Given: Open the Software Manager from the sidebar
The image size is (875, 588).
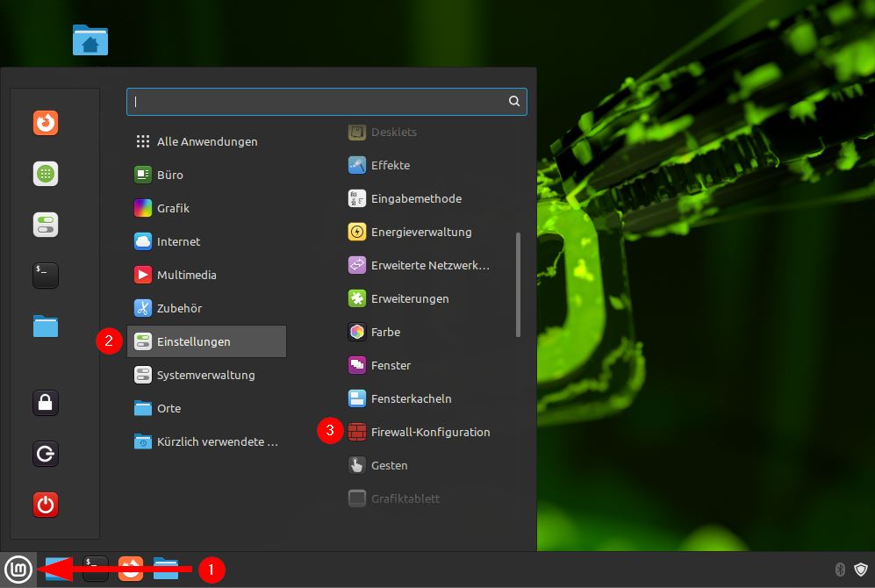Looking at the screenshot, I should pyautogui.click(x=45, y=174).
